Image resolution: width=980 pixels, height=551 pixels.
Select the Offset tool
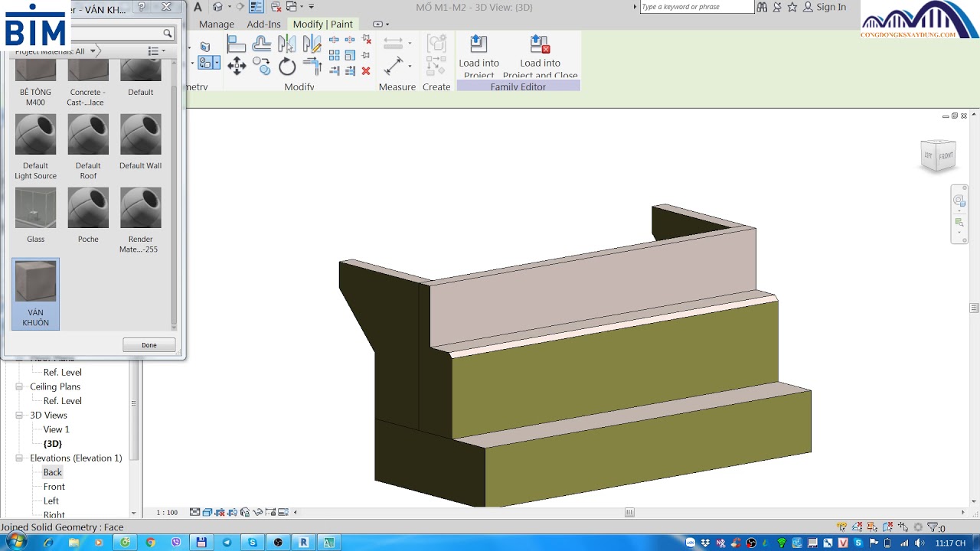point(262,44)
